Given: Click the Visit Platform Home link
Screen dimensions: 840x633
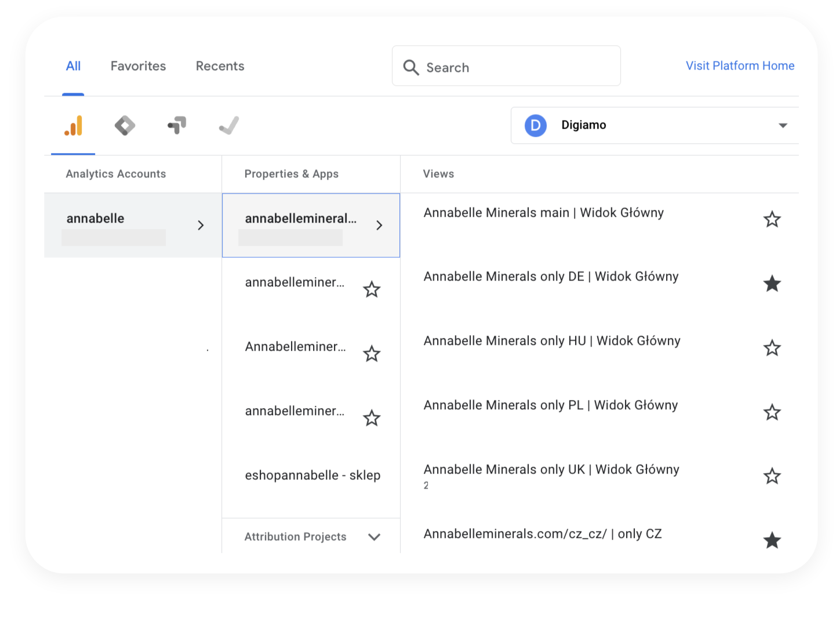Looking at the screenshot, I should (740, 66).
